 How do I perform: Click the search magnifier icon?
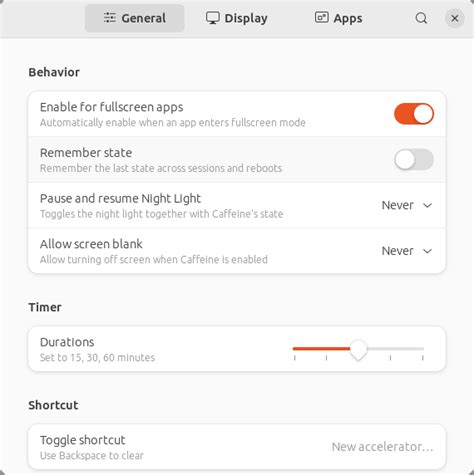[421, 18]
